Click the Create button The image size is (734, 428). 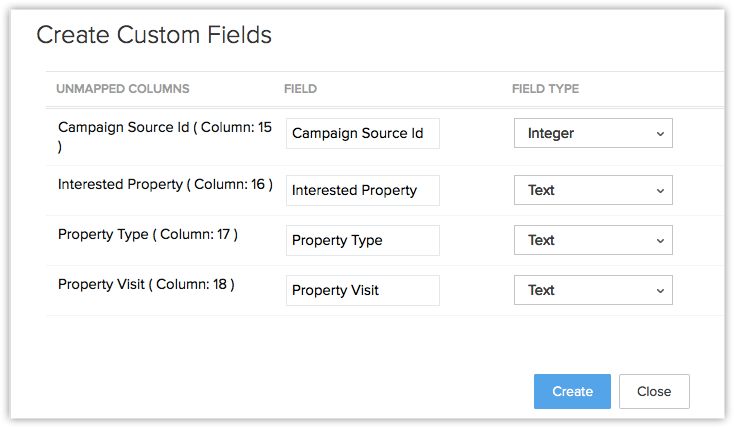click(572, 391)
